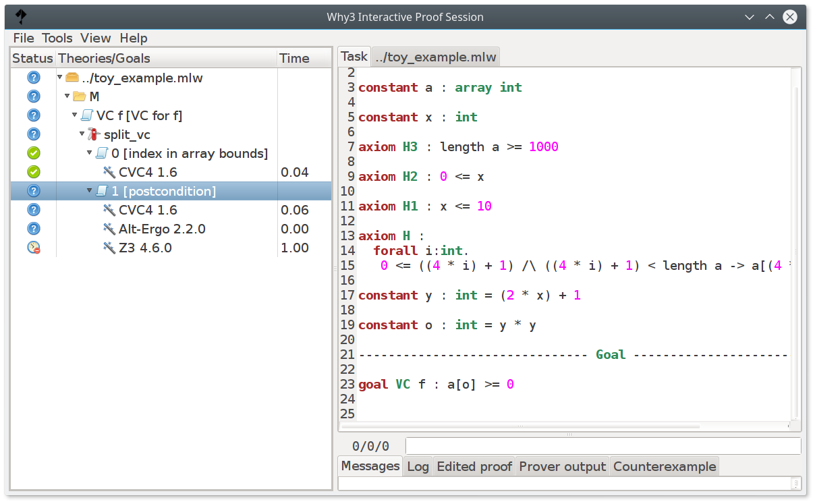Maximize the Why3 window

(x=769, y=17)
